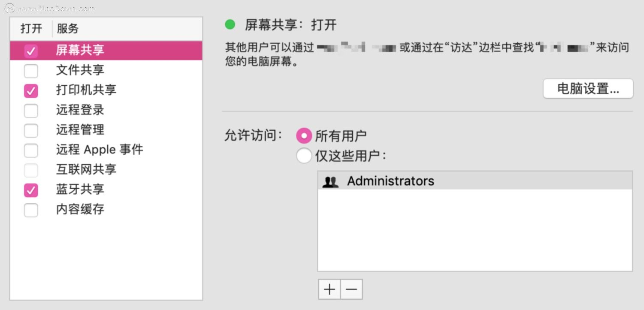This screenshot has width=644, height=310.
Task: Enable the 文件共享 checkbox
Action: (x=31, y=71)
